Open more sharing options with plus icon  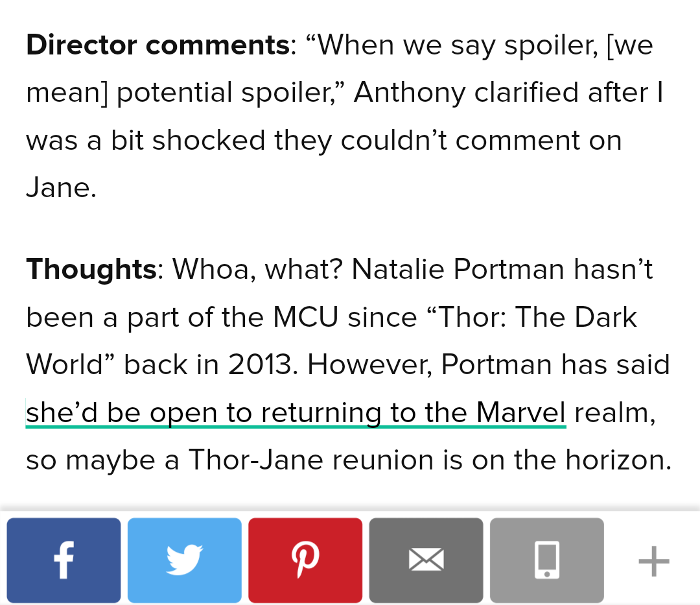tap(653, 560)
